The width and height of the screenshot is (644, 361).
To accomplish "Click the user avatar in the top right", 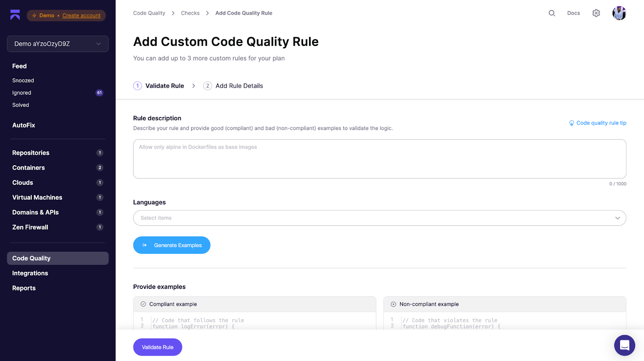I will (x=619, y=13).
